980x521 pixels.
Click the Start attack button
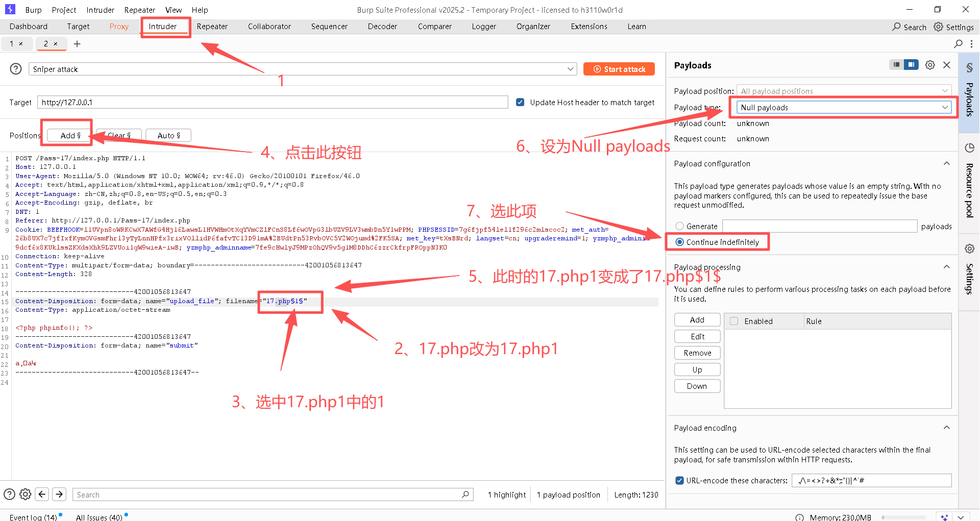619,69
